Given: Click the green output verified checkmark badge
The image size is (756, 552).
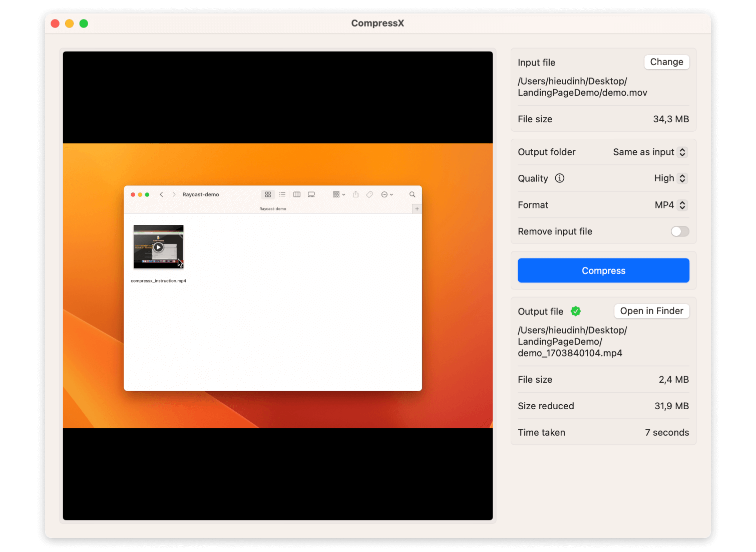Looking at the screenshot, I should click(576, 311).
